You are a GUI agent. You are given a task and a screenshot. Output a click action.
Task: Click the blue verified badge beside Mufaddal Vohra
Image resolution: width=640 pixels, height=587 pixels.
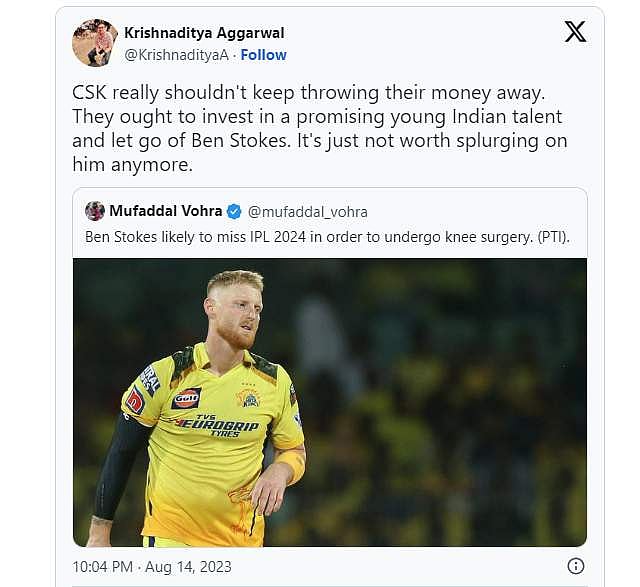234,211
